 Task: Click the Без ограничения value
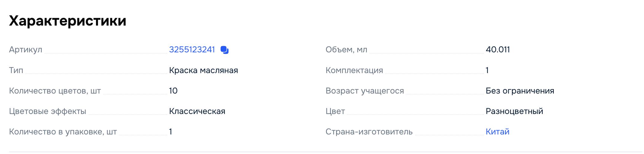[520, 91]
